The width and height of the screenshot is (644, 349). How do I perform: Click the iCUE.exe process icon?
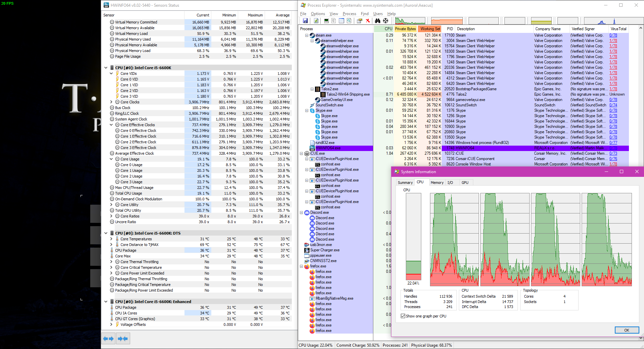coord(307,153)
